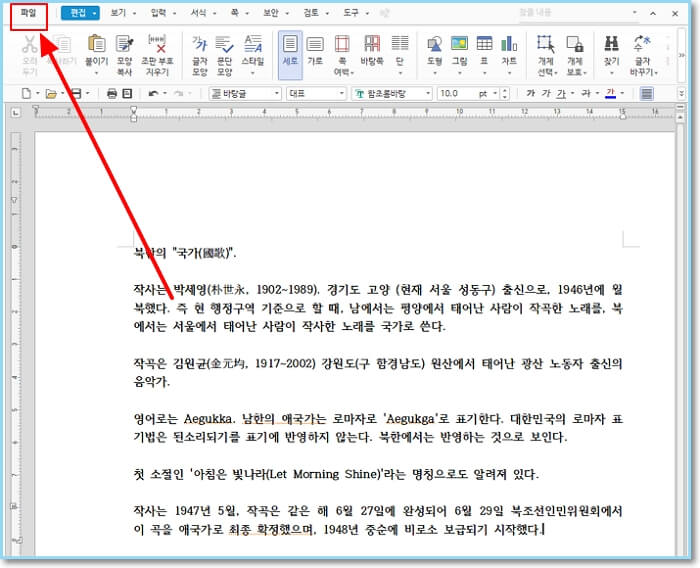700x568 pixels.
Task: Click the 모양 복사 (Copy format) icon
Action: 125,44
